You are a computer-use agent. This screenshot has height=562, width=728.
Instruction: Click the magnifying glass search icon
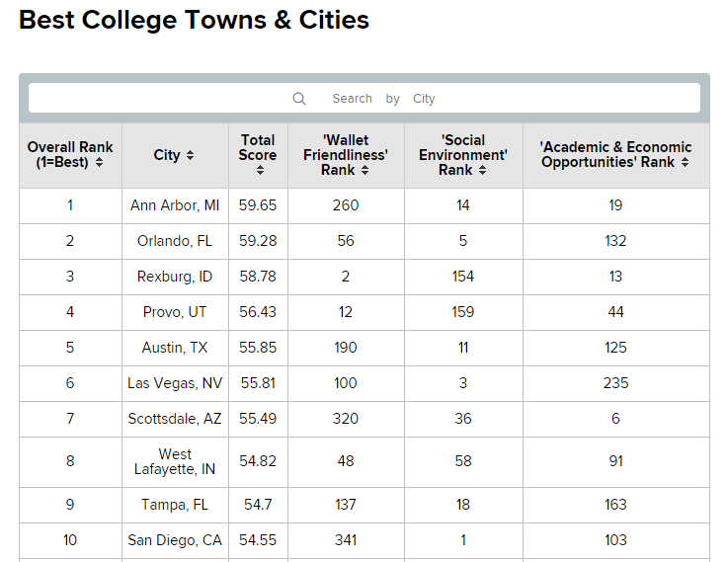[299, 99]
